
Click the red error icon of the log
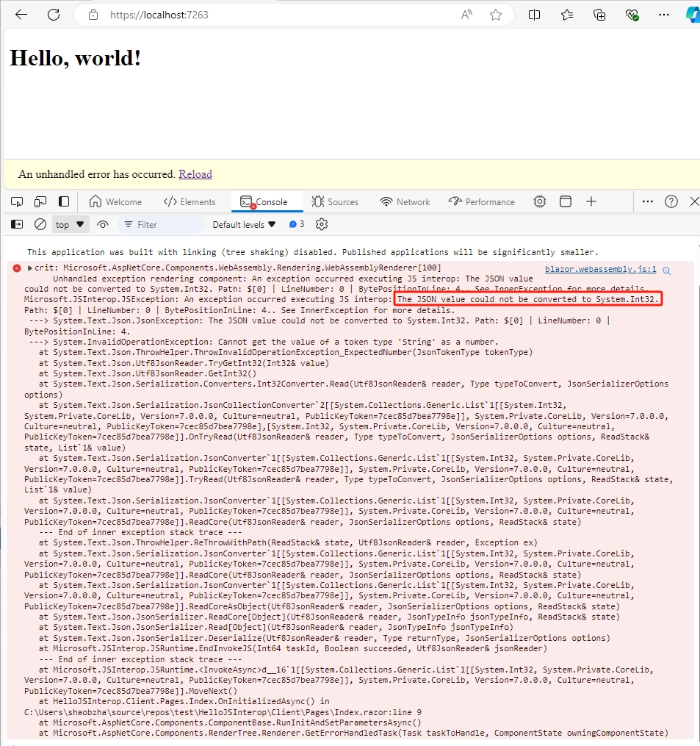17,268
